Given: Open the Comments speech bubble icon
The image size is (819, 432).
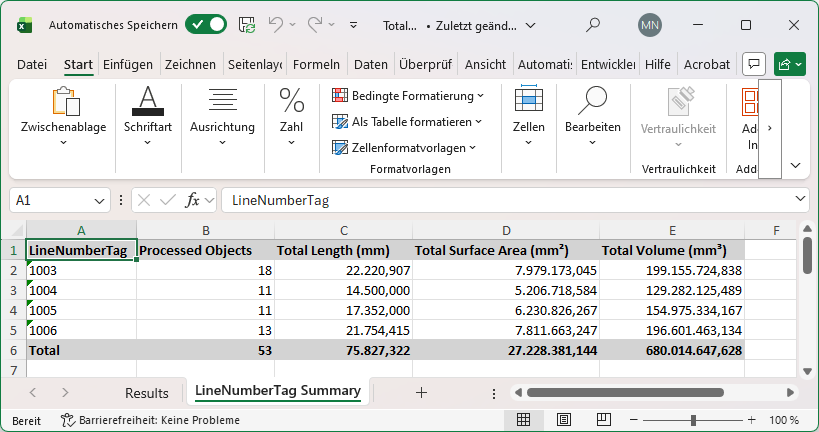Looking at the screenshot, I should [x=754, y=64].
